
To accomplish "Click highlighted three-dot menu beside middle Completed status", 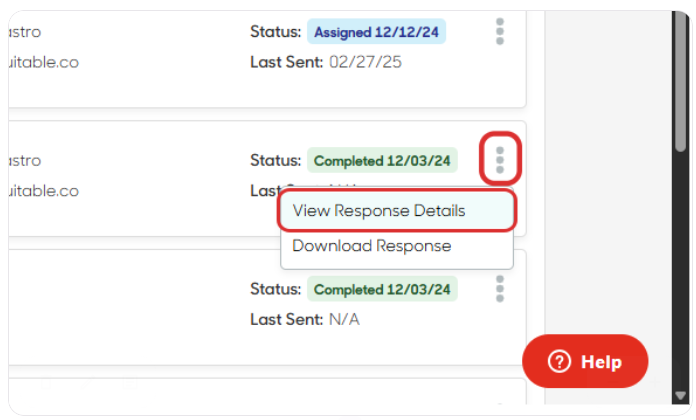I will coord(500,160).
